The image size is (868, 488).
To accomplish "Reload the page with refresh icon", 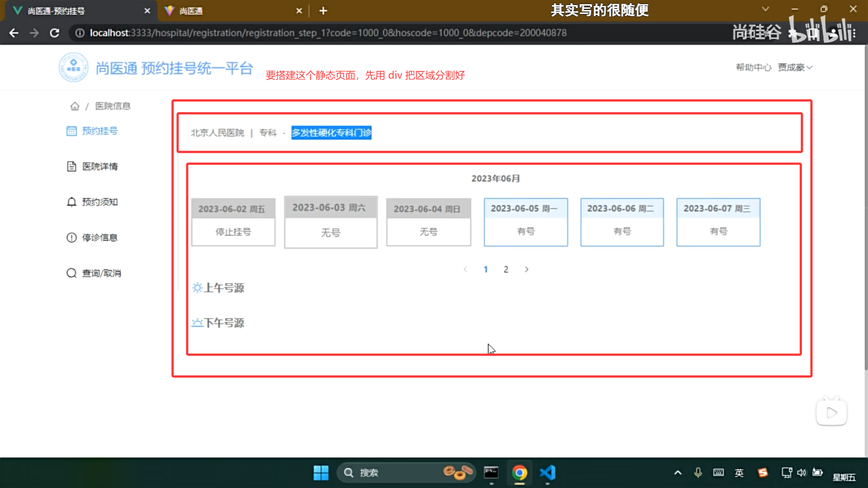I will [55, 33].
